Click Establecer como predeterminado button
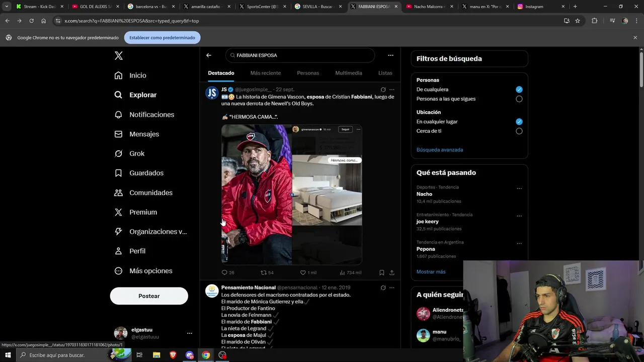Screen dimensions: 644x362 (x=162, y=38)
